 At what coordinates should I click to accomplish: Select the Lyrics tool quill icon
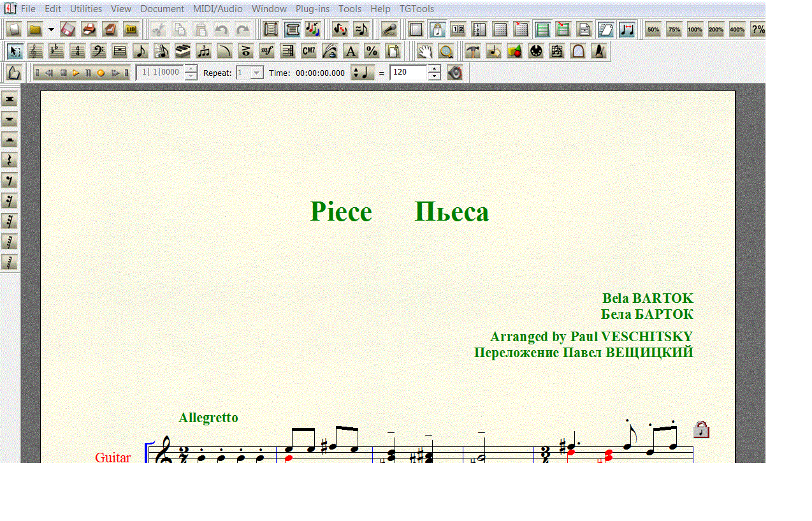click(330, 52)
